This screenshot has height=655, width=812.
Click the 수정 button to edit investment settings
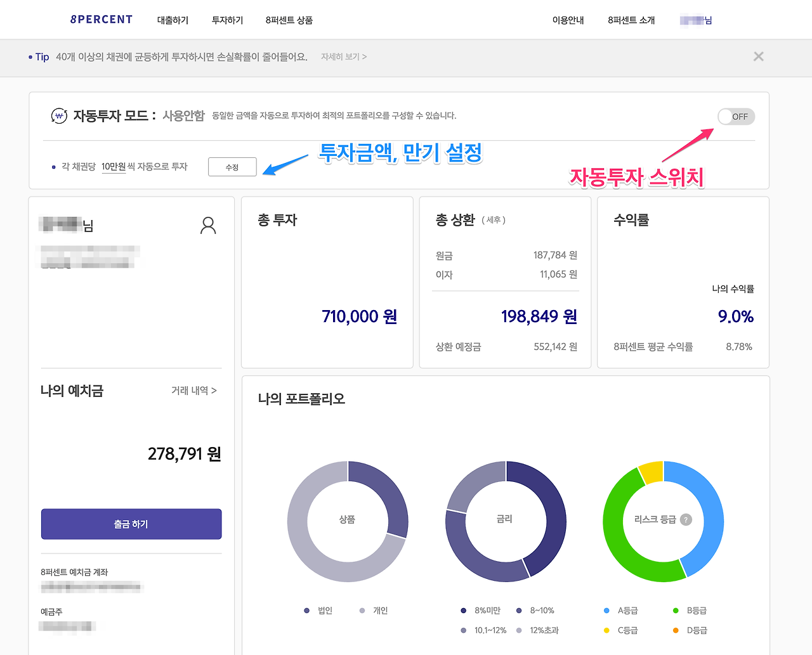[x=232, y=167]
